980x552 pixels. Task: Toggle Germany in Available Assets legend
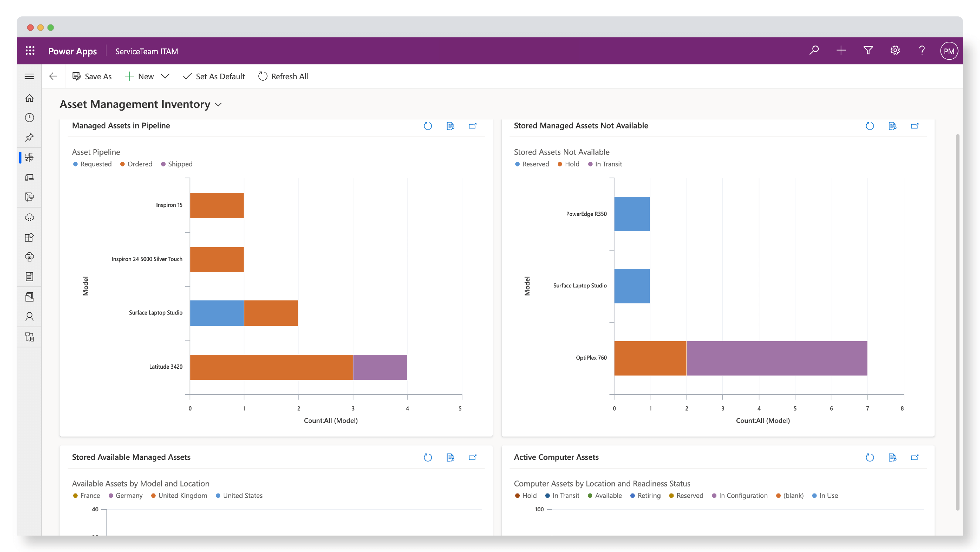[126, 496]
